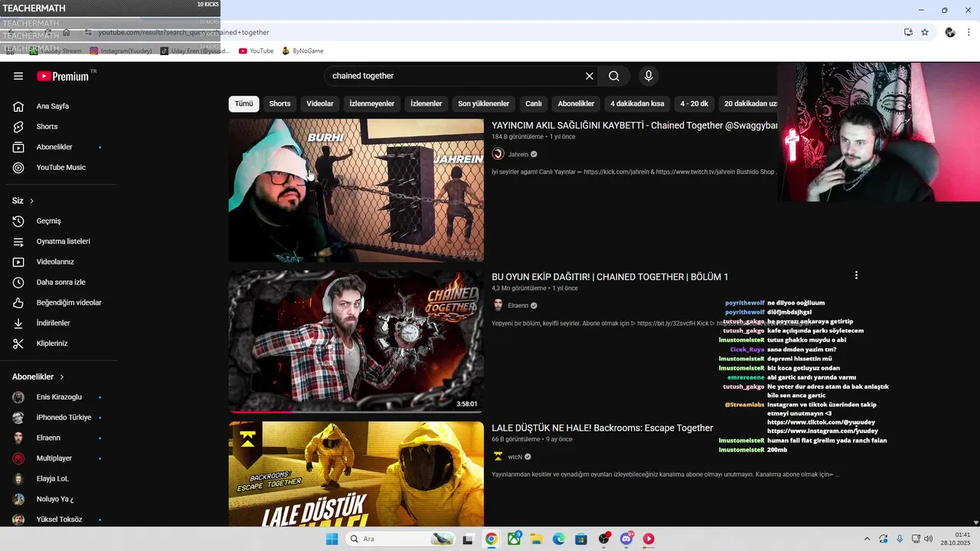
Task: Select the Canlı filter chip
Action: (534, 103)
